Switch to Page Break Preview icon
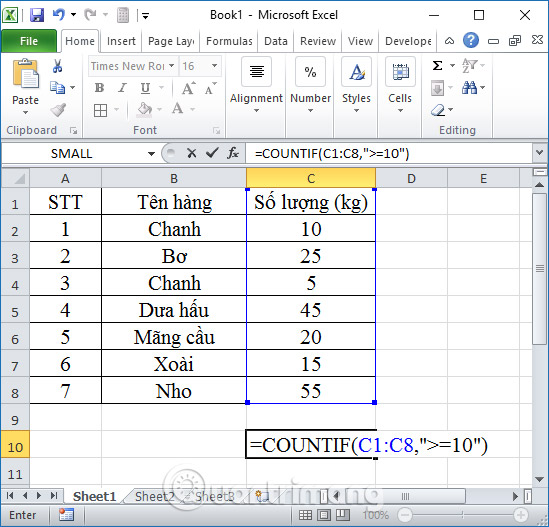The height and width of the screenshot is (527, 549). click(x=343, y=515)
